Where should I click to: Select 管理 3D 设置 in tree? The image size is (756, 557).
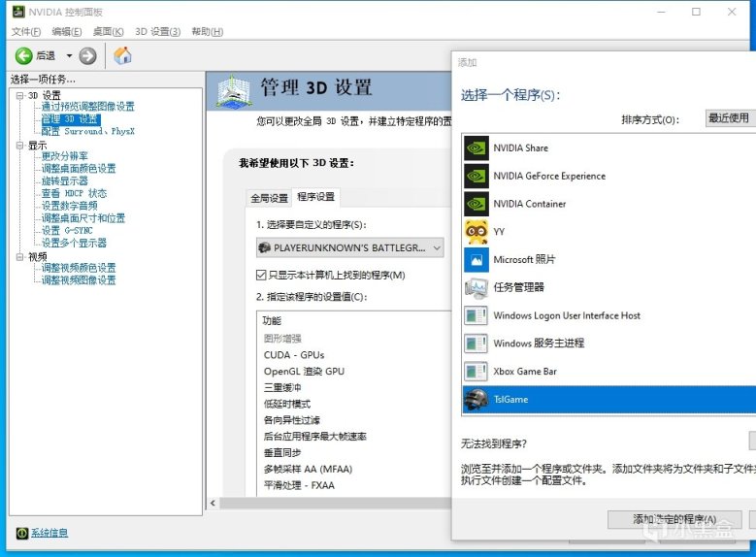pos(71,119)
